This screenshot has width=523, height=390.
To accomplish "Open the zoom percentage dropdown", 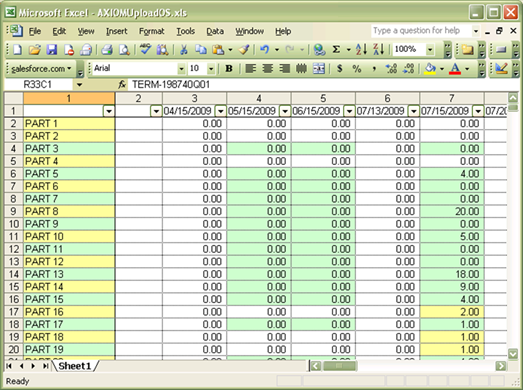I will coord(430,50).
